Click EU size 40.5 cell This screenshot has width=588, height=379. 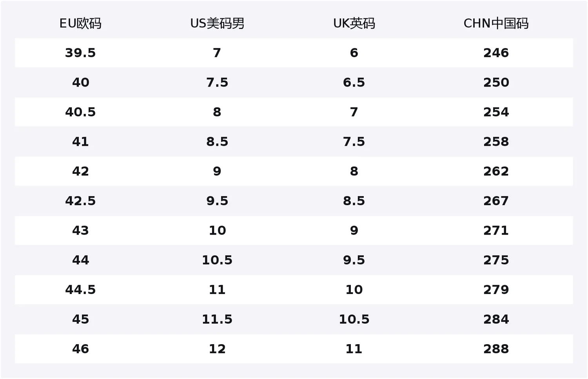click(80, 112)
